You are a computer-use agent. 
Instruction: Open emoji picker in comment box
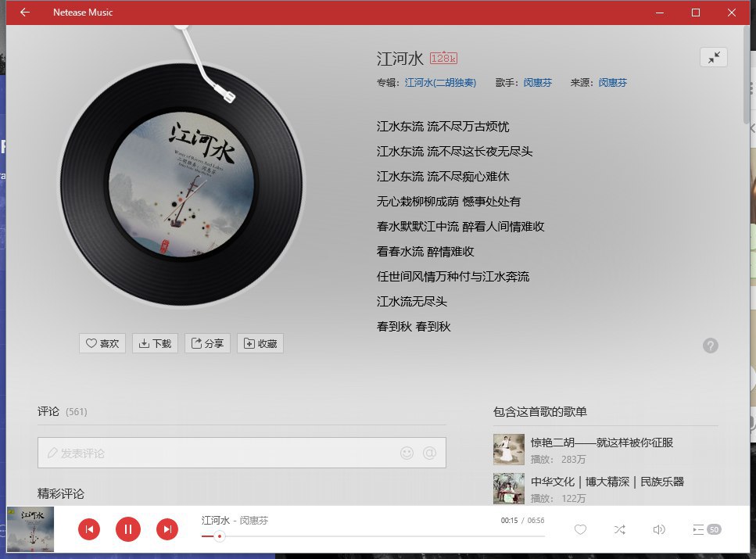click(407, 453)
